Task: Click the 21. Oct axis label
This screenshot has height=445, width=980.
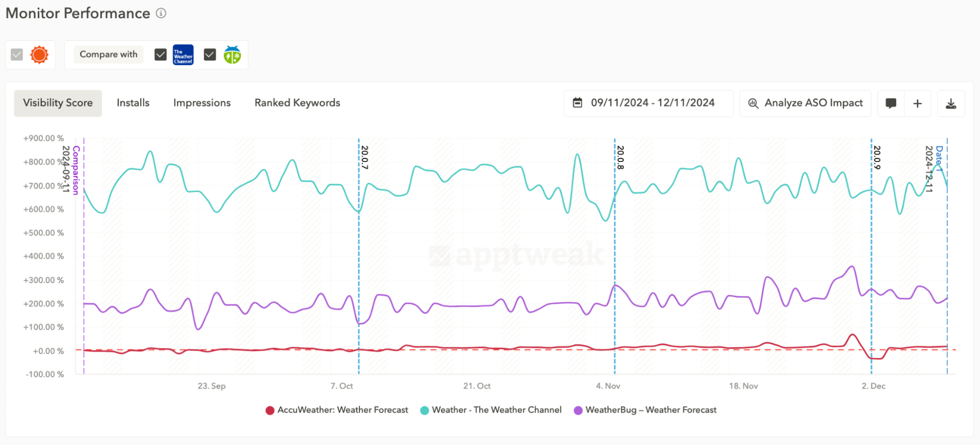Action: coord(477,386)
